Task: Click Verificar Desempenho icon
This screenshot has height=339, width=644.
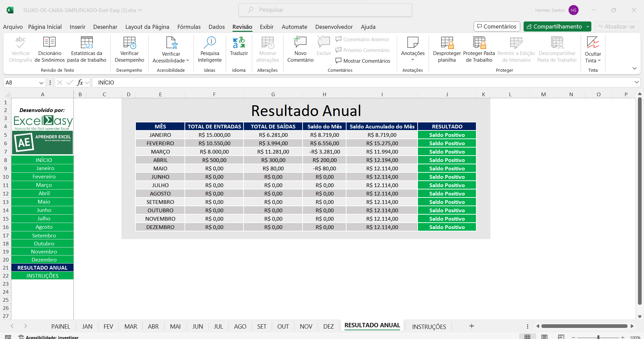Action: click(x=129, y=43)
